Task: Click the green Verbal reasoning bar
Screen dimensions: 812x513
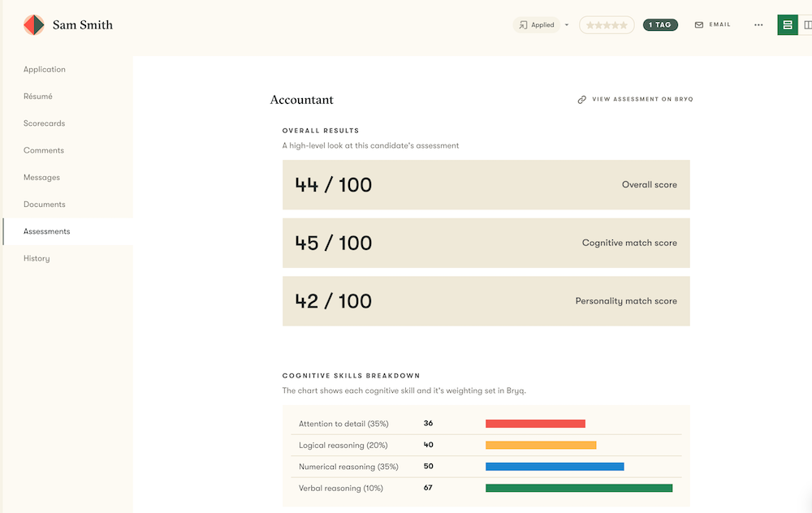Action: (x=578, y=489)
